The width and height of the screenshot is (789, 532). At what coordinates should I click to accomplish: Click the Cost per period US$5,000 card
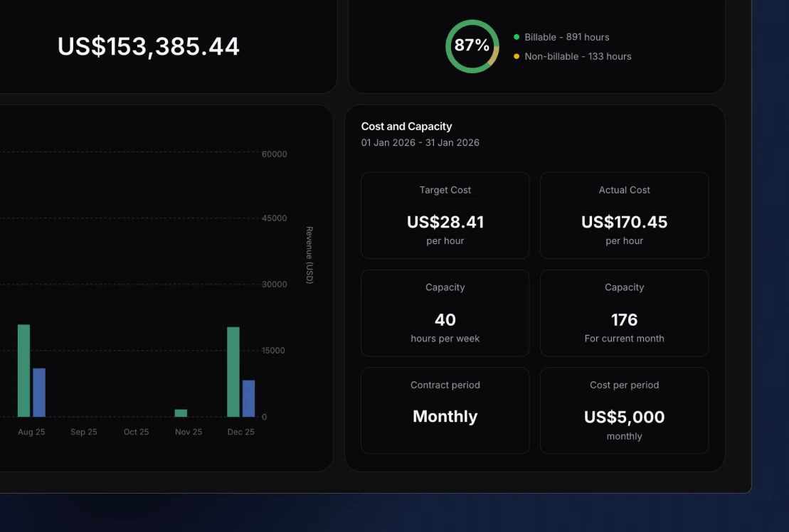tap(624, 410)
